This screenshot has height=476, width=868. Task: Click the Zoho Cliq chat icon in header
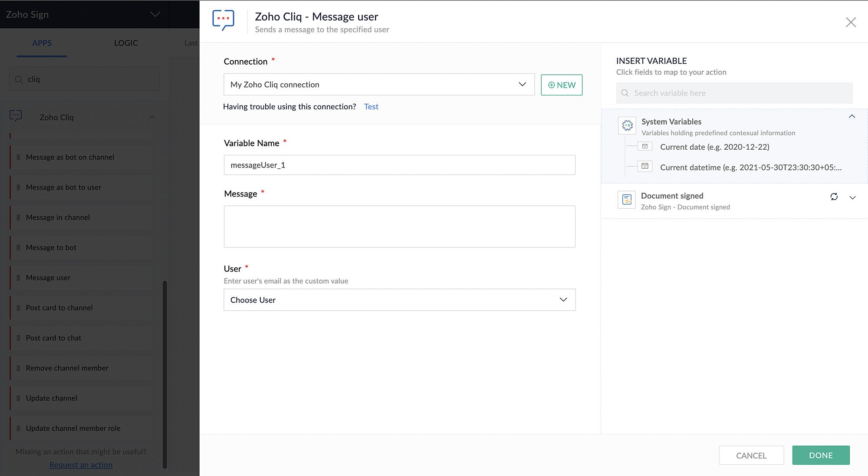click(x=223, y=20)
